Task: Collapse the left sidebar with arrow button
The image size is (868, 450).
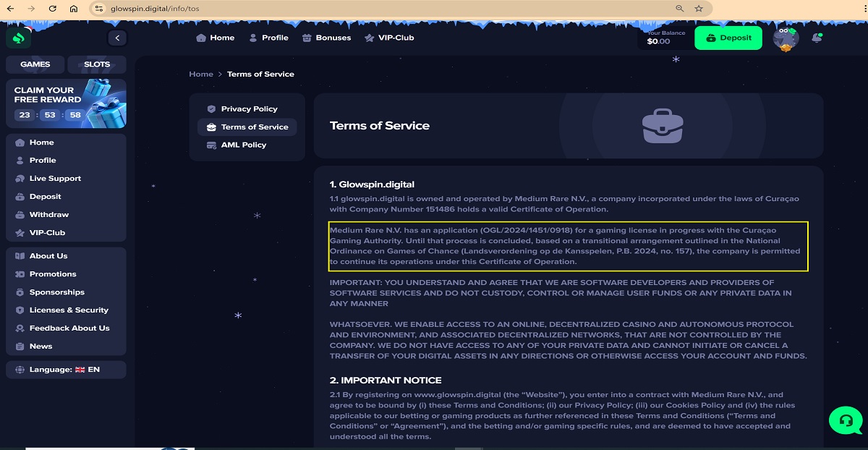Action: (117, 38)
